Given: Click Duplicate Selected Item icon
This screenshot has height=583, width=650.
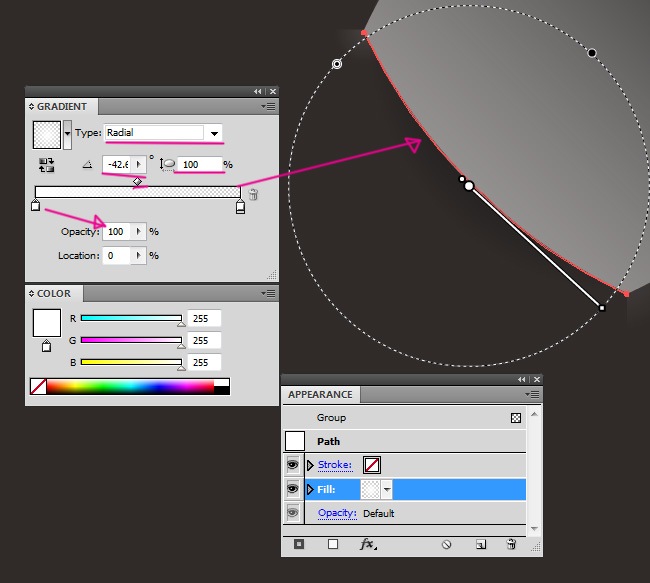Looking at the screenshot, I should tap(480, 545).
